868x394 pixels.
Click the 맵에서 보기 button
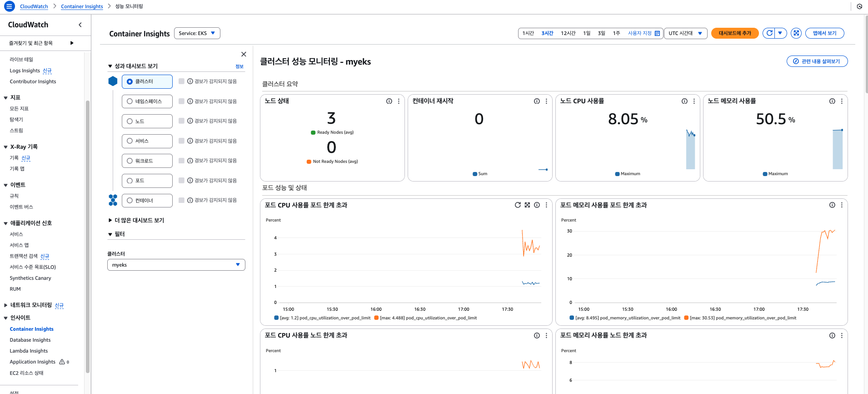click(824, 33)
